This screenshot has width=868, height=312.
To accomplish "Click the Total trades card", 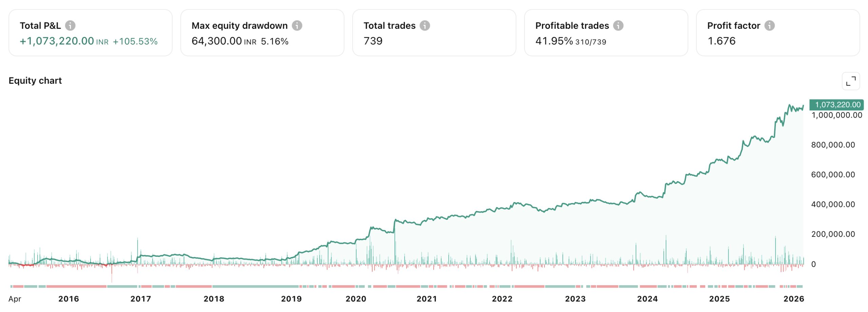I will (434, 33).
